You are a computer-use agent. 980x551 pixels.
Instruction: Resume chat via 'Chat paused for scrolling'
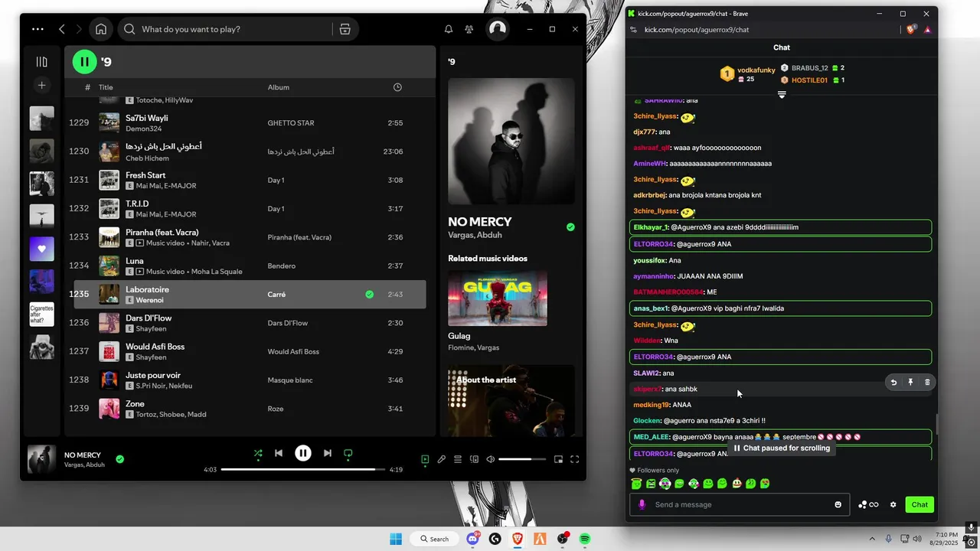(x=782, y=448)
